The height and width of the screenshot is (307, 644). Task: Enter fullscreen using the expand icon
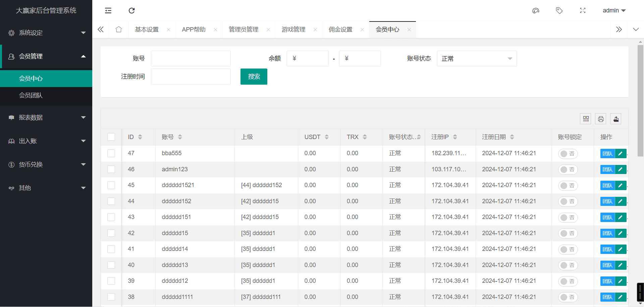click(x=583, y=11)
